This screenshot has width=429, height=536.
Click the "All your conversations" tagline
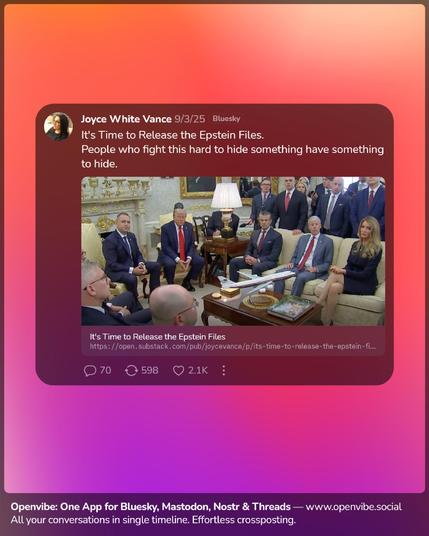point(153,520)
